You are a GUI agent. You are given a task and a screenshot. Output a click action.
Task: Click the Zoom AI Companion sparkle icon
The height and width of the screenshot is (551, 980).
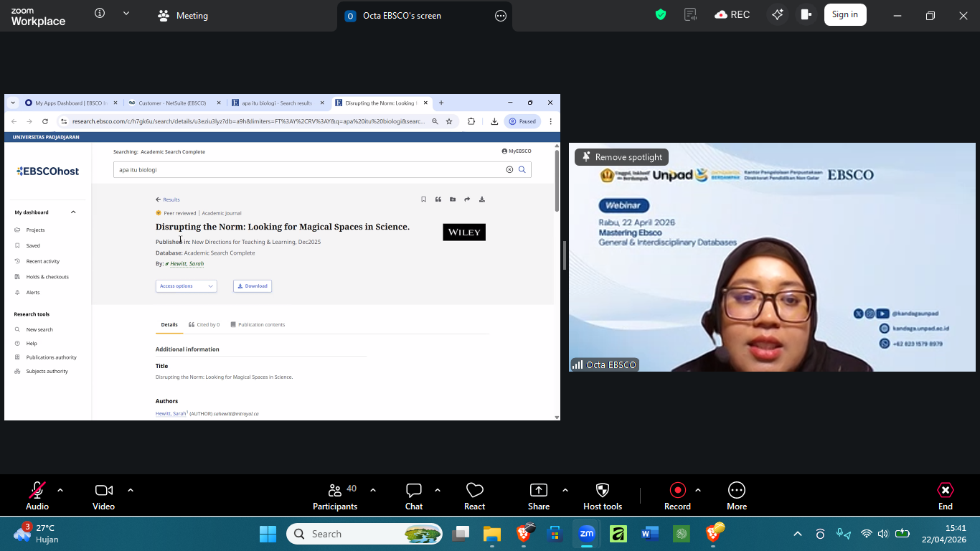click(778, 14)
